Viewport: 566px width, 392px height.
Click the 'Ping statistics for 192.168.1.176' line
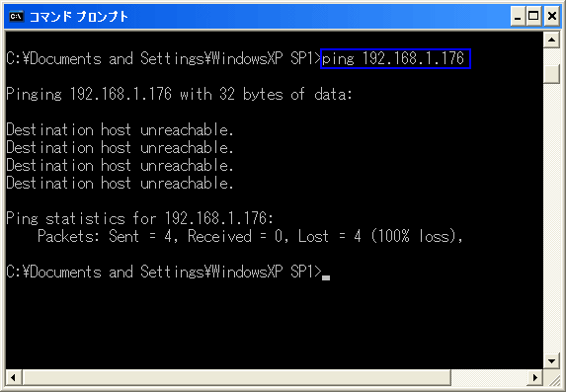140,219
